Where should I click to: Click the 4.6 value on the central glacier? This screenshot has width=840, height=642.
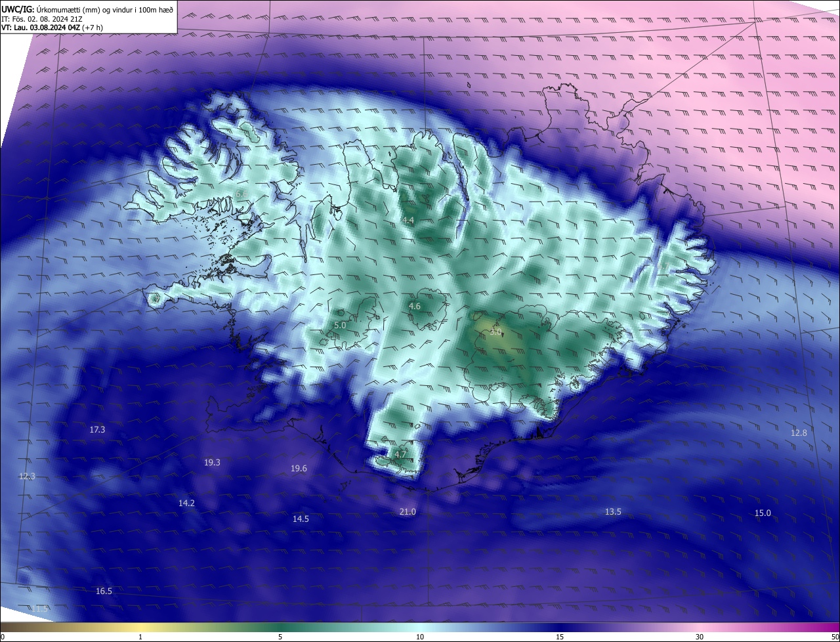pos(415,307)
